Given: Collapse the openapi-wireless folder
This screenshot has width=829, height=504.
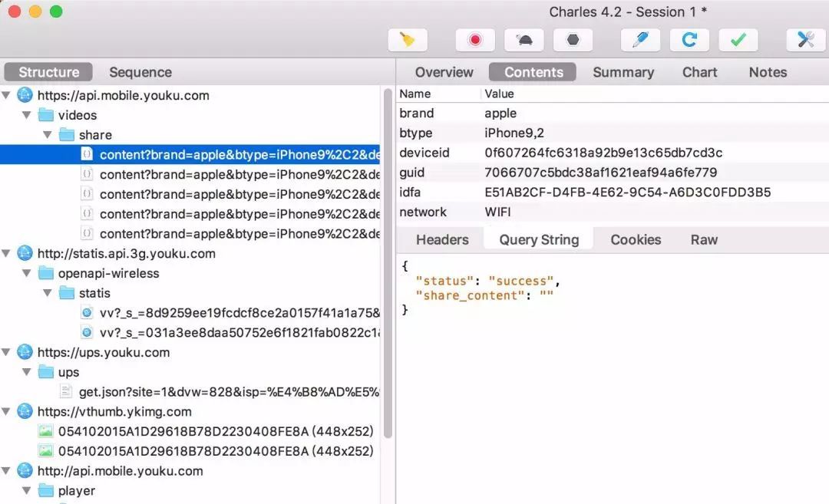Looking at the screenshot, I should tap(26, 273).
